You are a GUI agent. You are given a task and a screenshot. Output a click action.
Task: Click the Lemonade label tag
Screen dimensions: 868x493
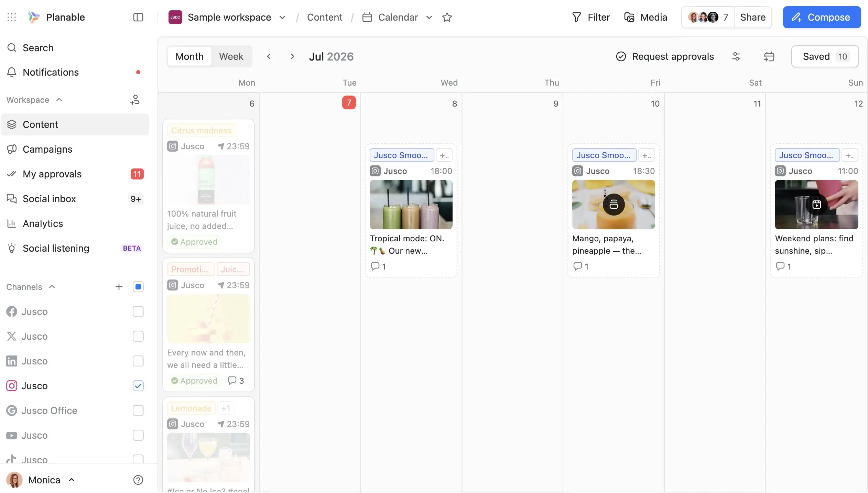coord(191,408)
